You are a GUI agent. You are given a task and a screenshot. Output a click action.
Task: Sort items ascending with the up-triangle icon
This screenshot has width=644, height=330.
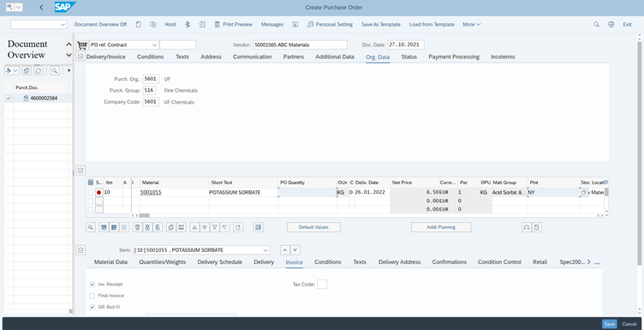pyautogui.click(x=194, y=227)
